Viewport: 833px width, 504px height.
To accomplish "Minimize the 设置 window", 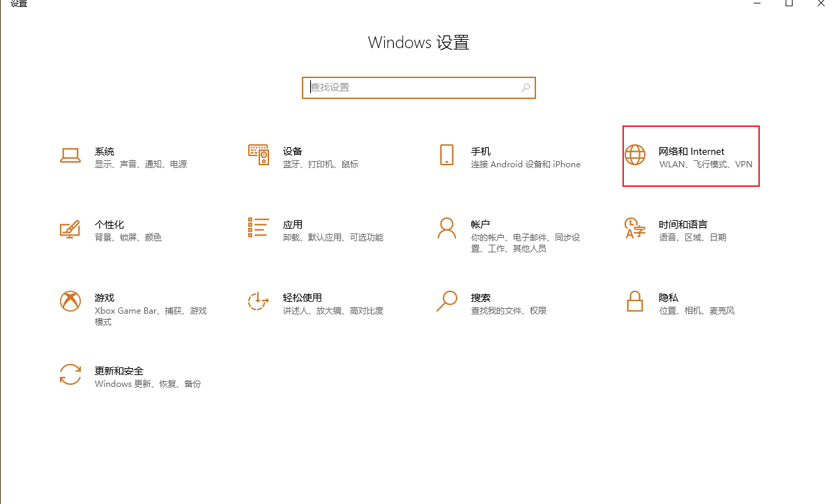I will 758,3.
